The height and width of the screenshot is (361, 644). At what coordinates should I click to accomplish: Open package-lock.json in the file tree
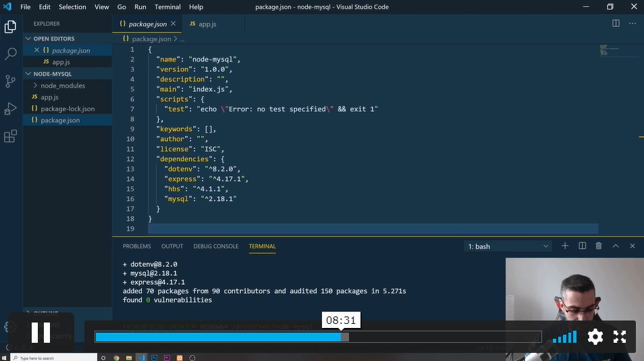click(68, 109)
